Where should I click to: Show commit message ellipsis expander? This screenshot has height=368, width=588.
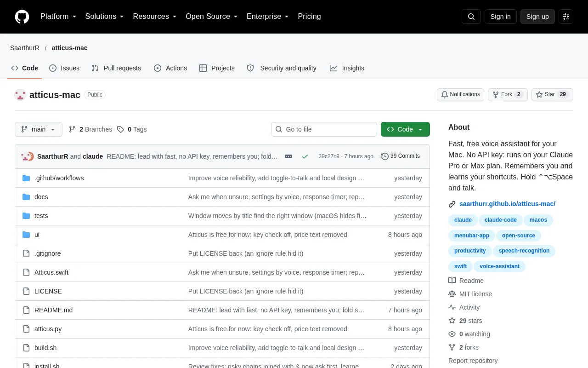(x=288, y=156)
